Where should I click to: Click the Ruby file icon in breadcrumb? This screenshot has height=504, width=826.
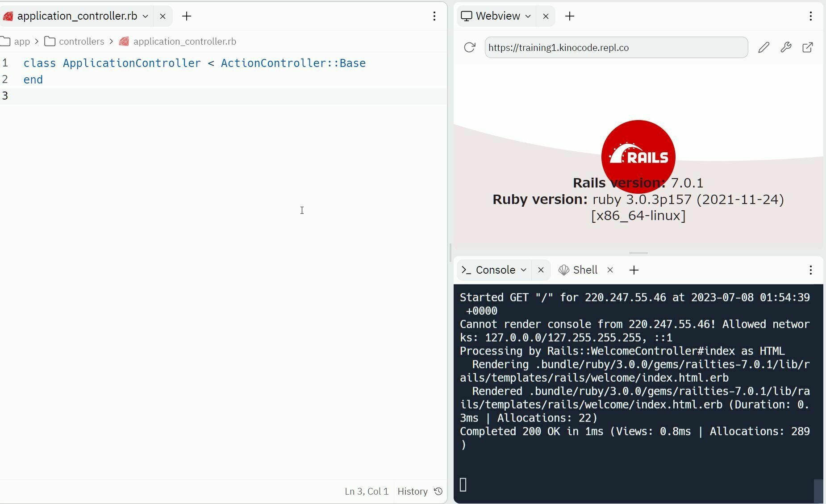(x=124, y=42)
